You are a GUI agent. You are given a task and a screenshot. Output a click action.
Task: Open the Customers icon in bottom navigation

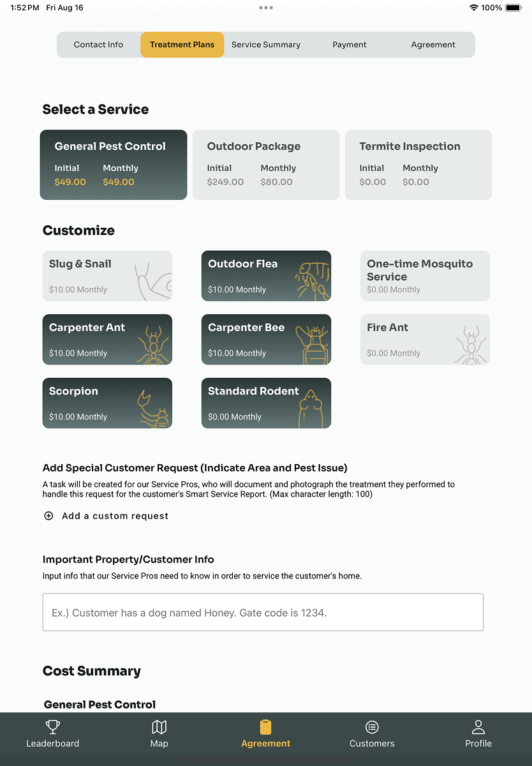[372, 727]
